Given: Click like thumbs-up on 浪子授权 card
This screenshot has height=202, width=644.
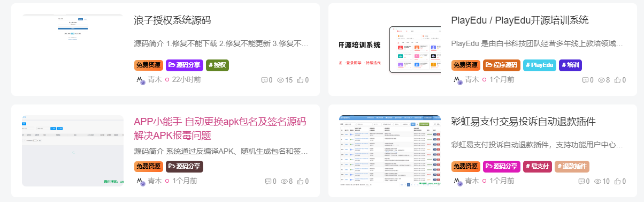Looking at the screenshot, I should (300, 80).
